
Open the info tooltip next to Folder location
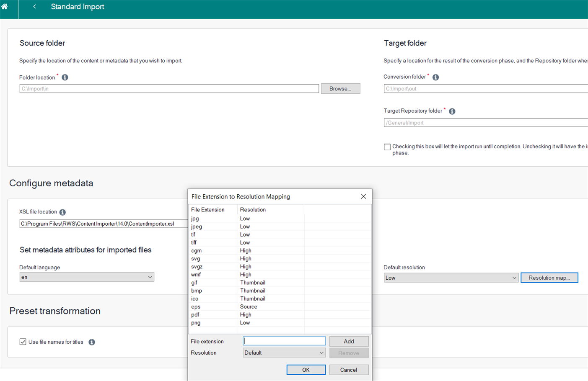click(65, 77)
